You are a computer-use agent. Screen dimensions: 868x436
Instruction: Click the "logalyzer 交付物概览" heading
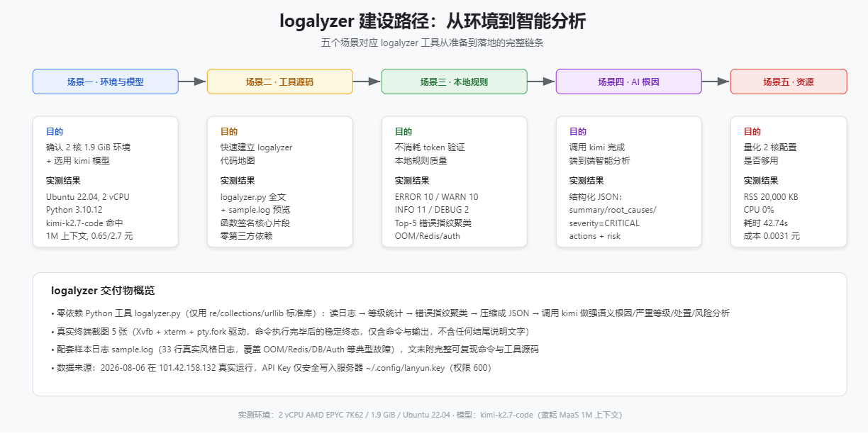point(103,291)
